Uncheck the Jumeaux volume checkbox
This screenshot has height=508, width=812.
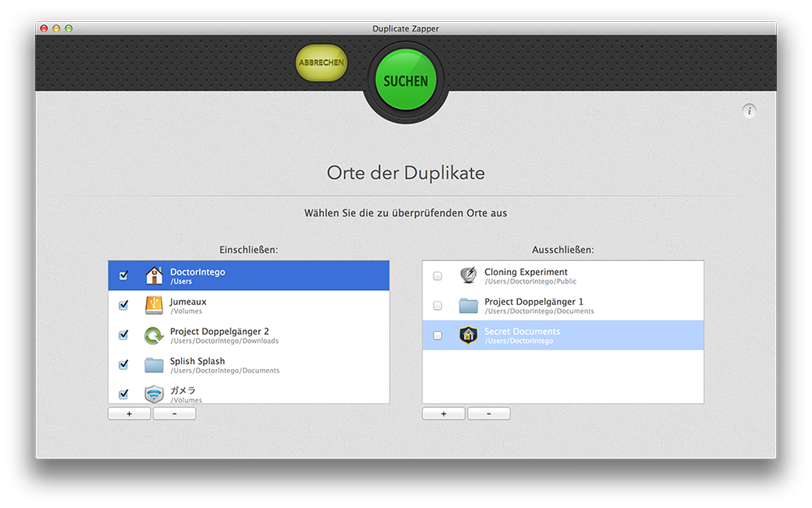(x=123, y=306)
